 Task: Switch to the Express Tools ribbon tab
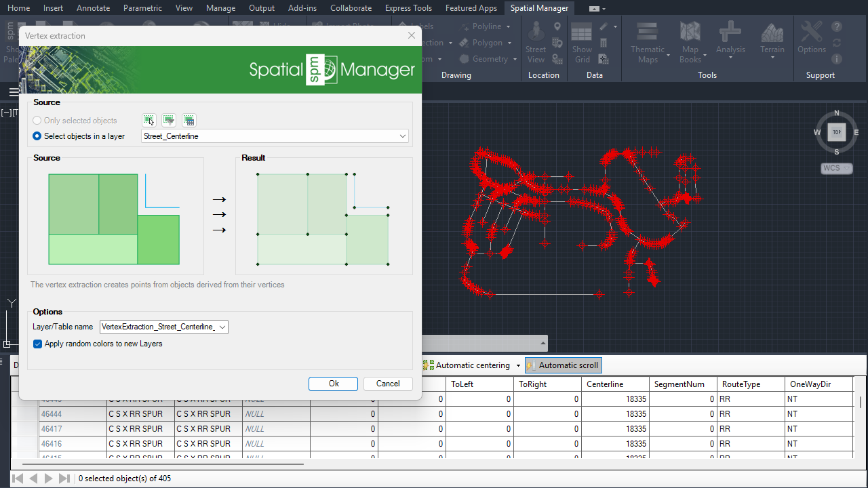click(408, 8)
